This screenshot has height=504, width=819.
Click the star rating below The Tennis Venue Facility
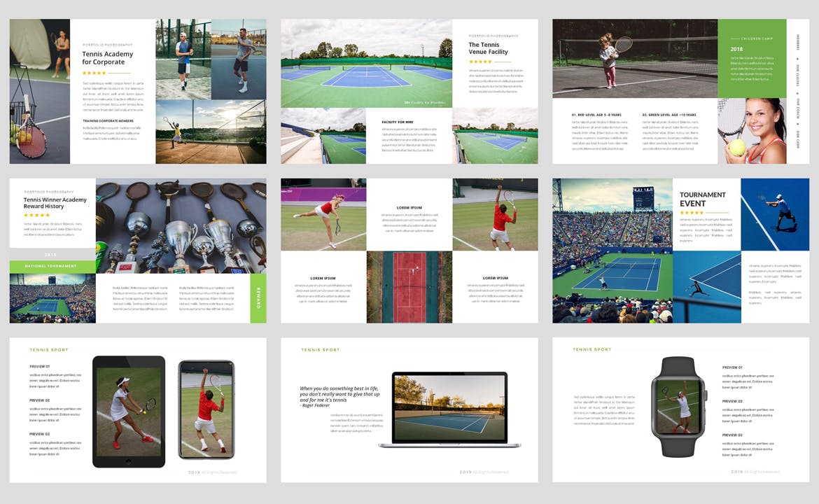(x=480, y=62)
